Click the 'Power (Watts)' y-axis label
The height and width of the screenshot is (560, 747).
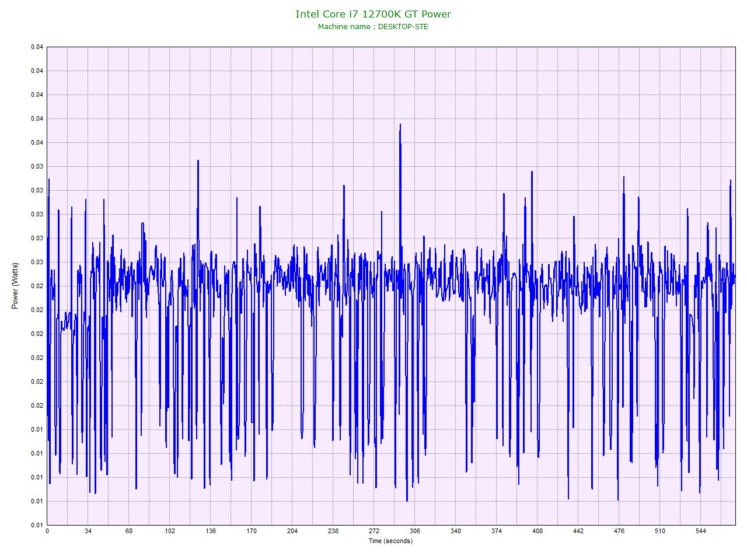coord(15,286)
